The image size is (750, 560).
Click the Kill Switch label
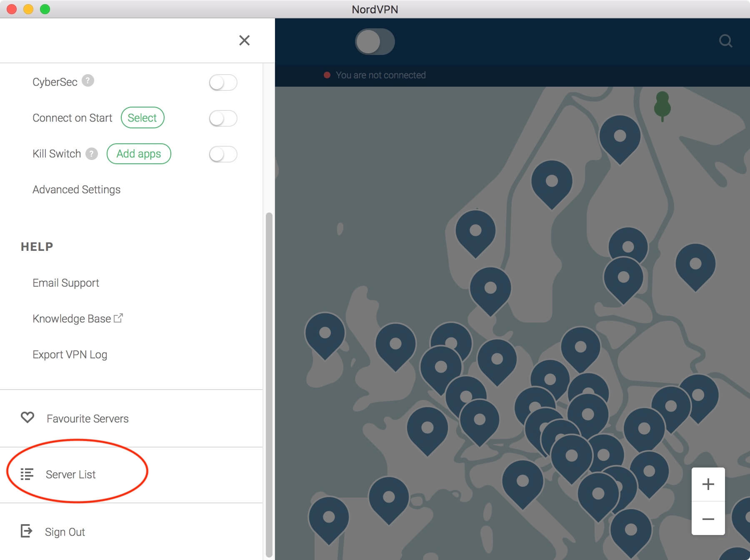[57, 154]
